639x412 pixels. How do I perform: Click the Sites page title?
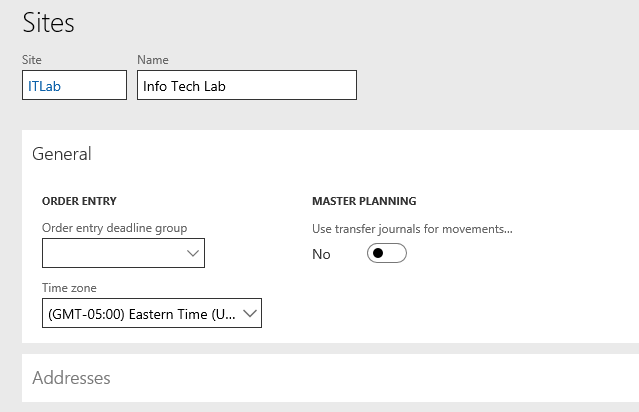48,23
